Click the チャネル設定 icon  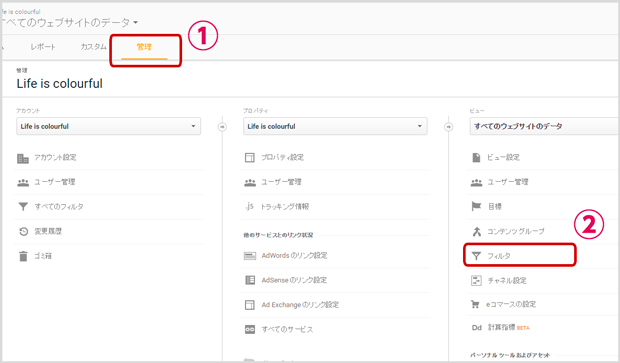click(x=476, y=280)
